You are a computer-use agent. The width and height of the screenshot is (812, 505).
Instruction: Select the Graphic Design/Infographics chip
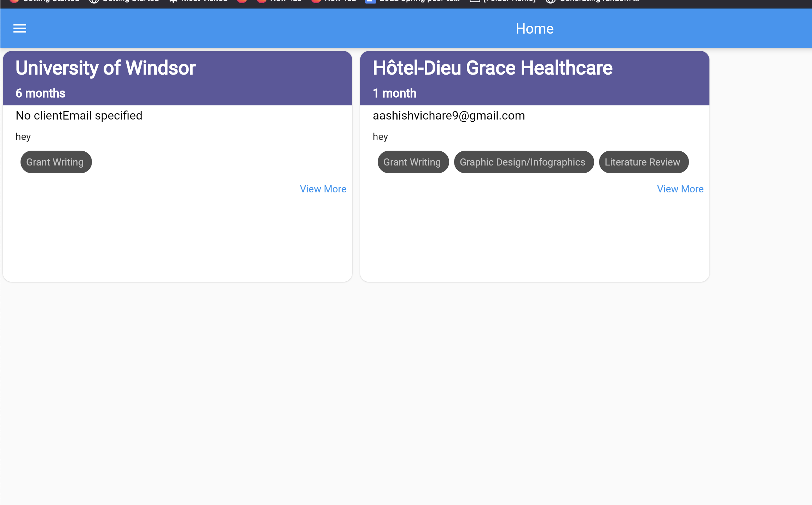[523, 162]
